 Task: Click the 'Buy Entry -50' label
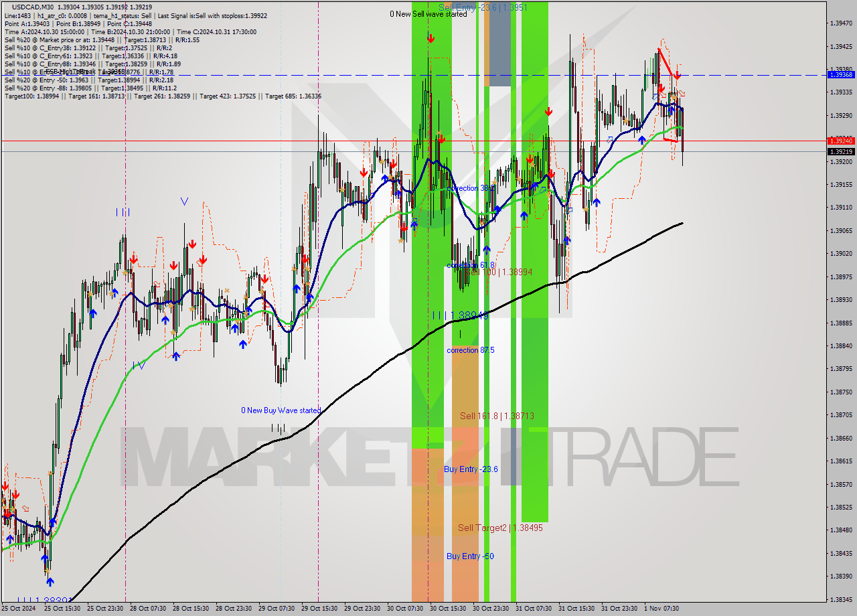(x=470, y=556)
